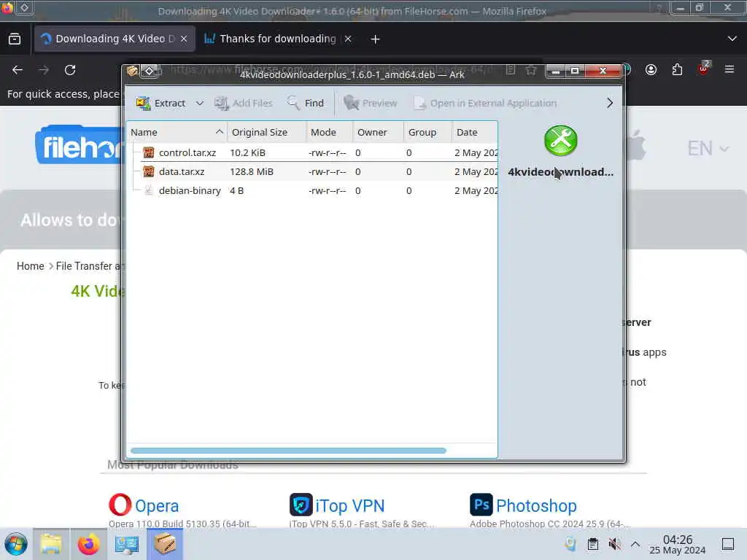Click the Ark window title bar menu icon
The height and width of the screenshot is (560, 747).
133,71
